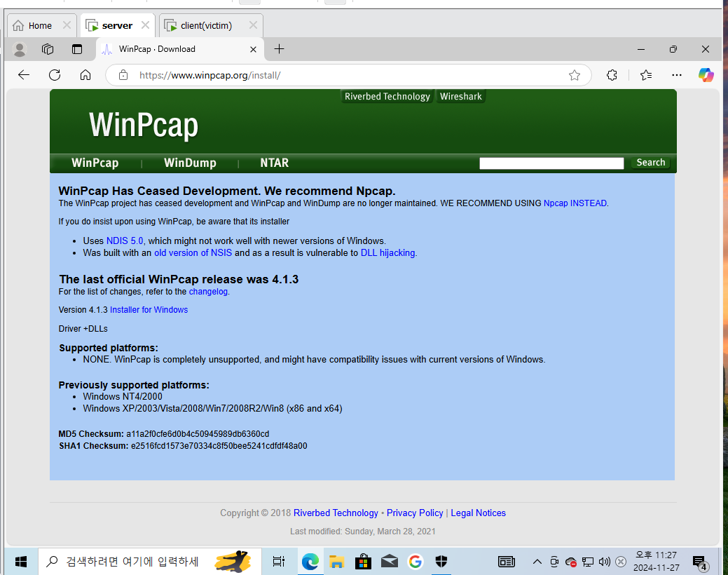Open File Explorer from taskbar
Screen dimensions: 728x575
tap(336, 562)
